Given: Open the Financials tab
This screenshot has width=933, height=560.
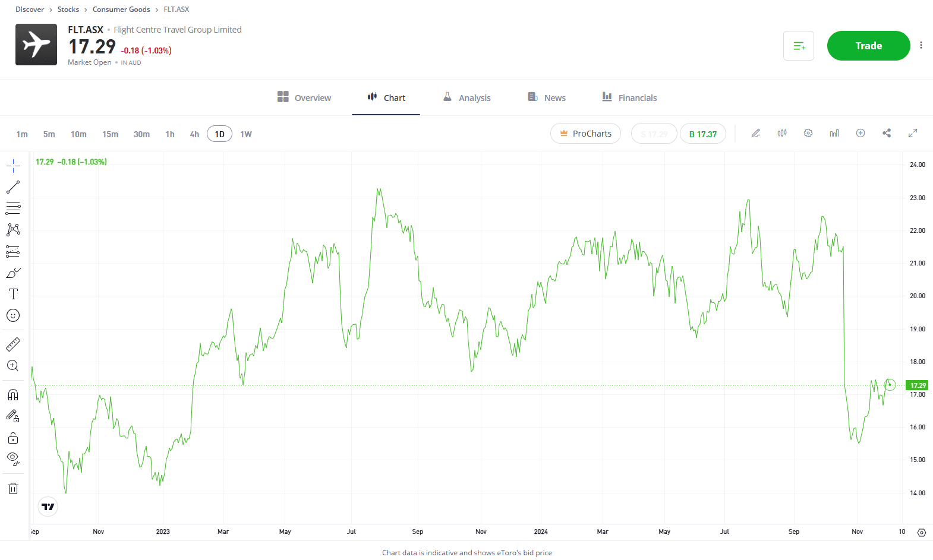Looking at the screenshot, I should pos(629,97).
